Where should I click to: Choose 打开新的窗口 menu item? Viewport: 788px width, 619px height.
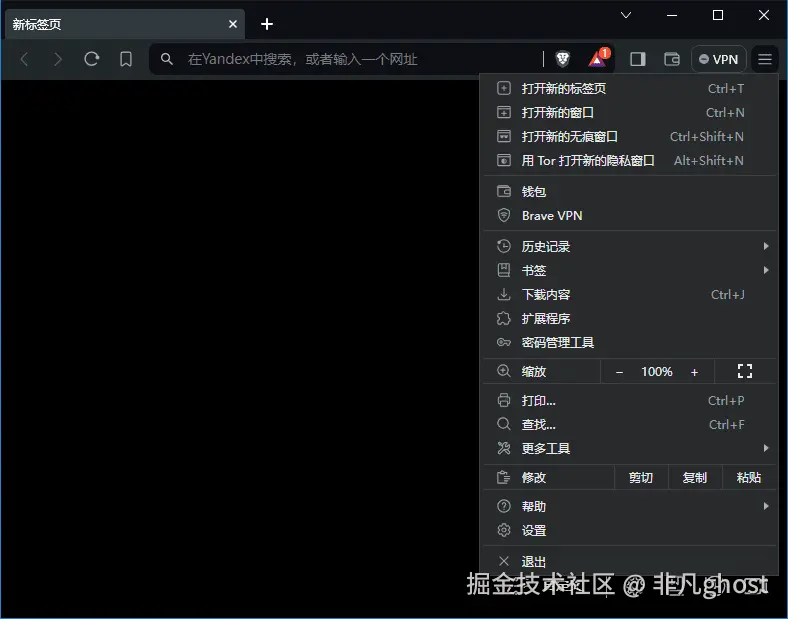630,113
